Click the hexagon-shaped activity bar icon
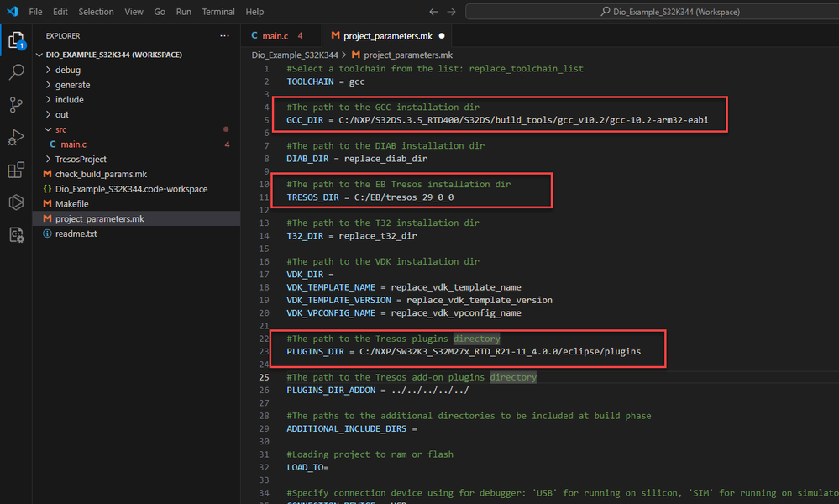This screenshot has height=504, width=839. tap(16, 202)
